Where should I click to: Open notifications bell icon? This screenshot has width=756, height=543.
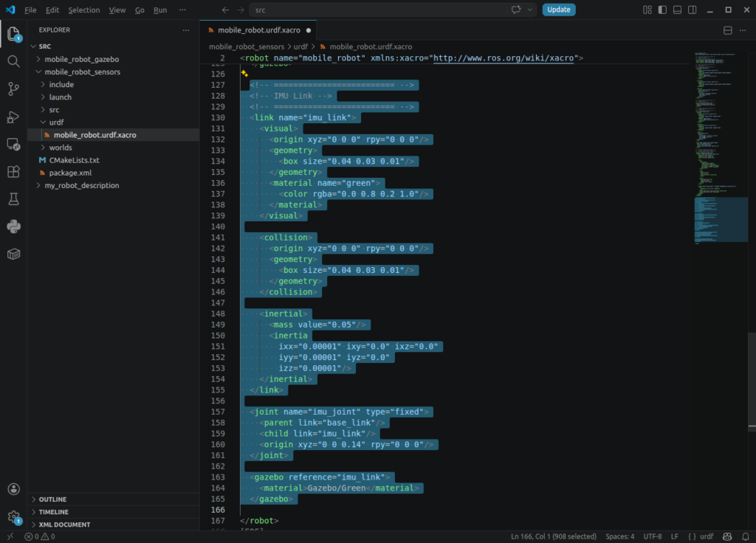click(x=746, y=536)
